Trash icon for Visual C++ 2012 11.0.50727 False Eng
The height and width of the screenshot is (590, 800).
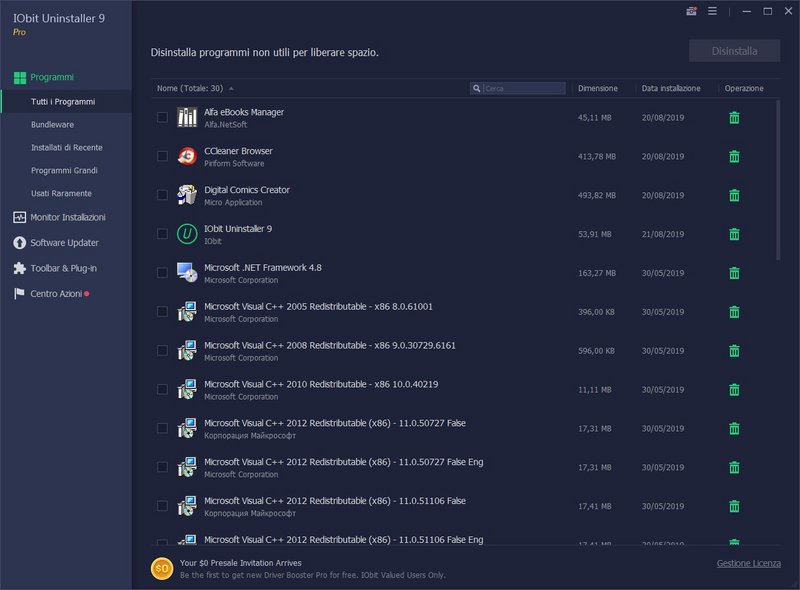click(x=734, y=467)
